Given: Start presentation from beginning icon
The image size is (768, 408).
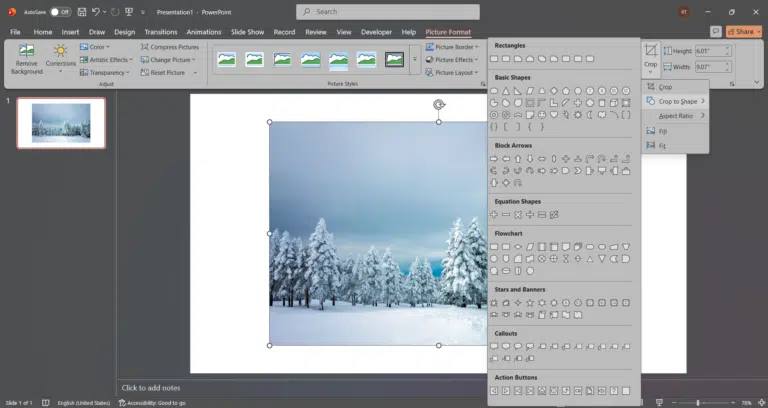Looking at the screenshot, I should click(129, 12).
